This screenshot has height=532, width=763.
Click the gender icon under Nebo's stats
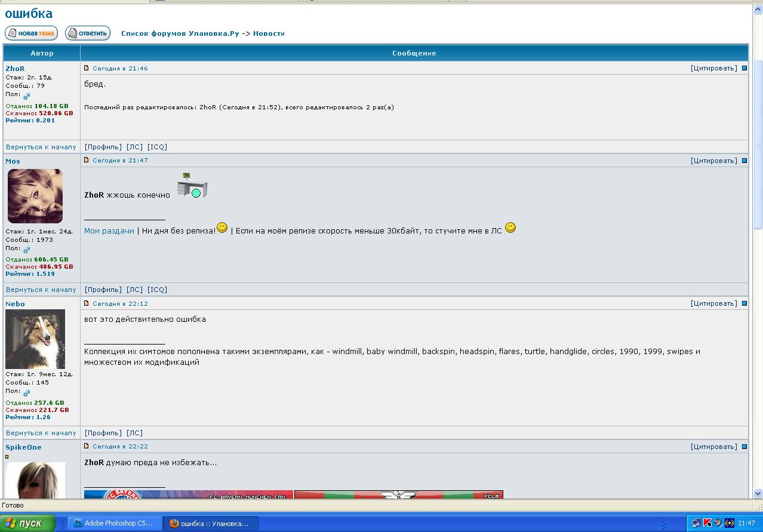point(26,393)
